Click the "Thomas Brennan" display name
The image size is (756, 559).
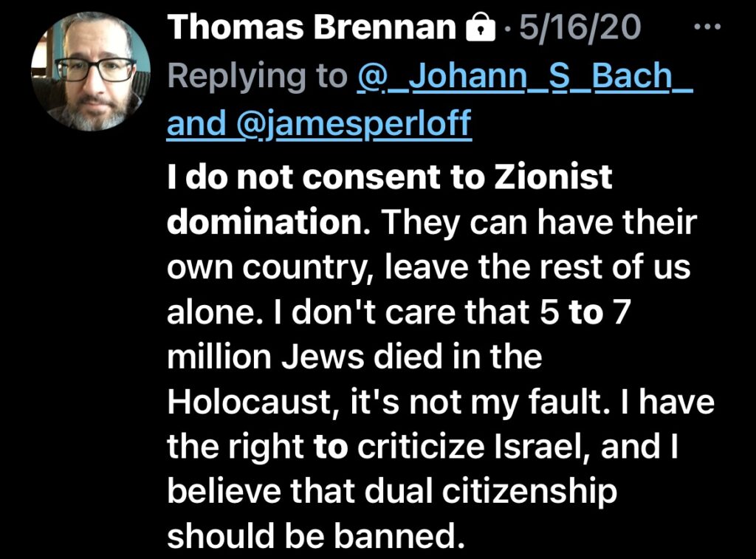[x=311, y=28]
